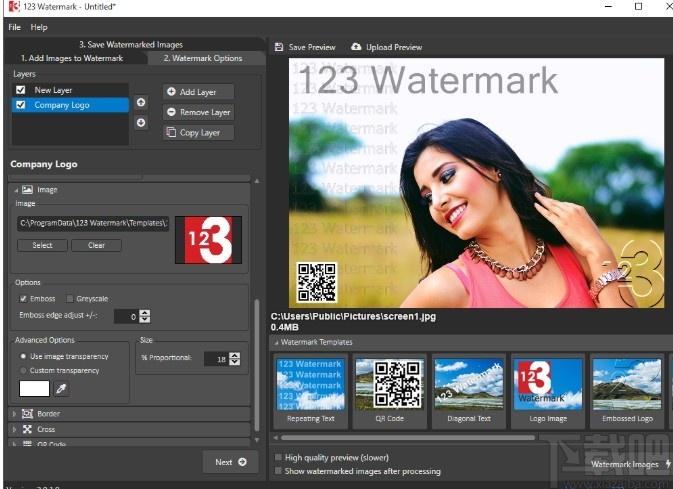Click the Next button
The height and width of the screenshot is (489, 673).
tap(231, 462)
